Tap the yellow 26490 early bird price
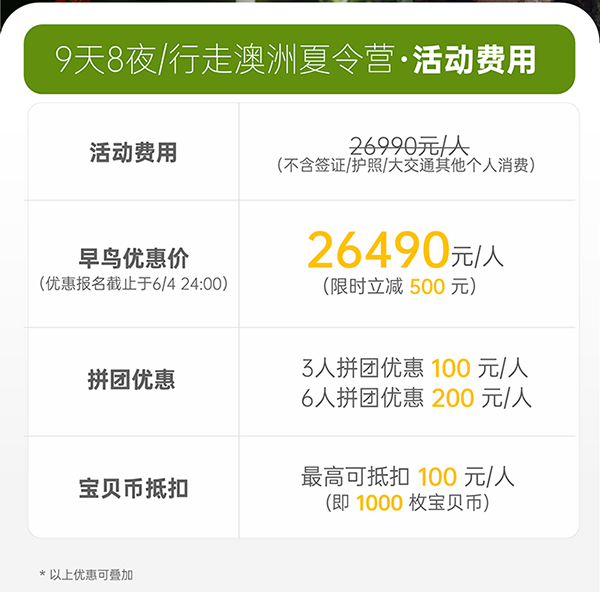 pyautogui.click(x=378, y=250)
